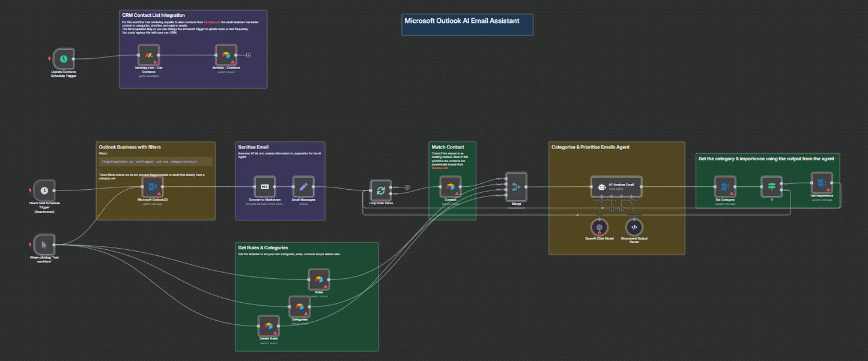The height and width of the screenshot is (361, 868).
Task: Select the Match Contact sticky note title
Action: tap(448, 147)
